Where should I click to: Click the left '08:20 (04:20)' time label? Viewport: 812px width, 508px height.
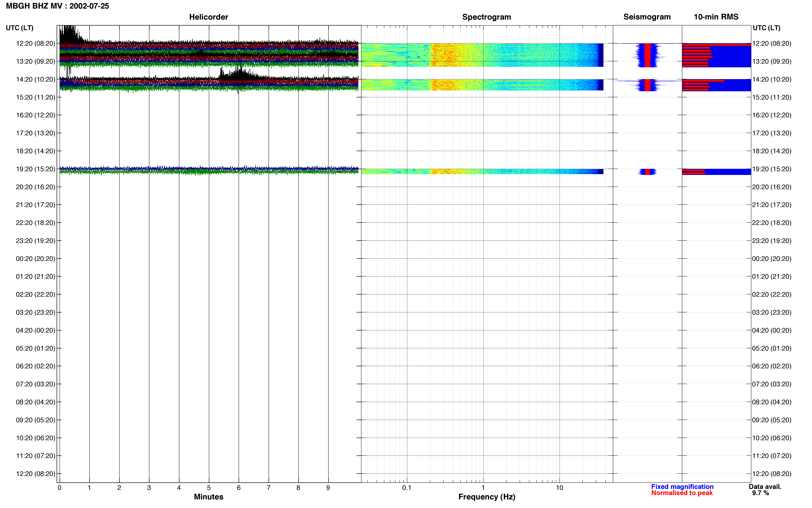[36, 402]
